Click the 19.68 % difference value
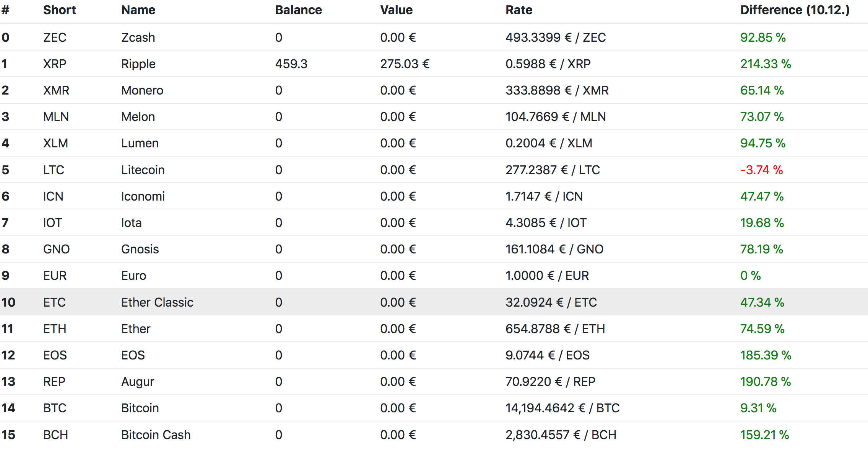 [762, 223]
